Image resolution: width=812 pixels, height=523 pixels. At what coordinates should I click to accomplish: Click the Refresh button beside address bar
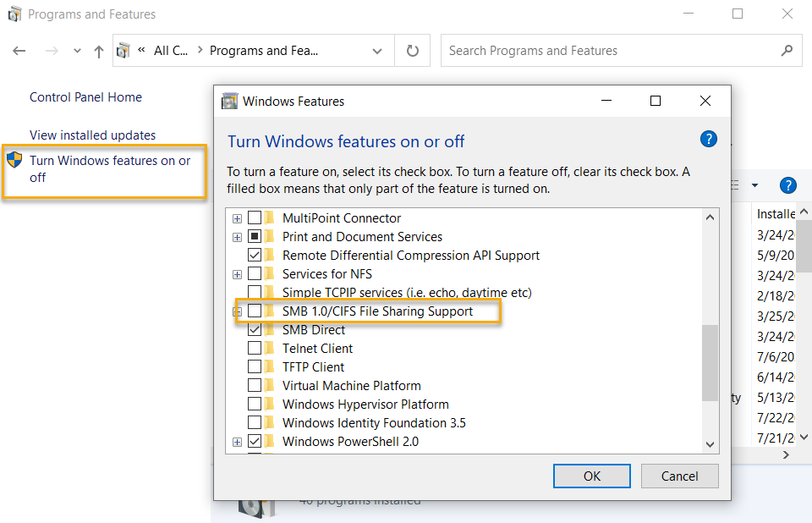click(413, 51)
